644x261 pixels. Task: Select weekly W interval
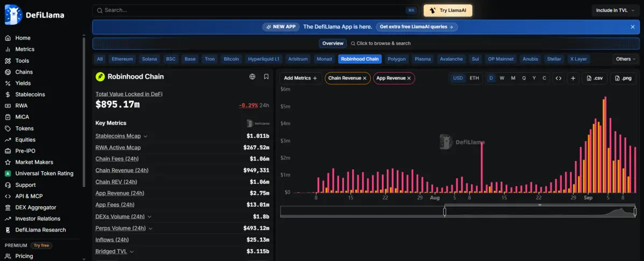click(502, 78)
